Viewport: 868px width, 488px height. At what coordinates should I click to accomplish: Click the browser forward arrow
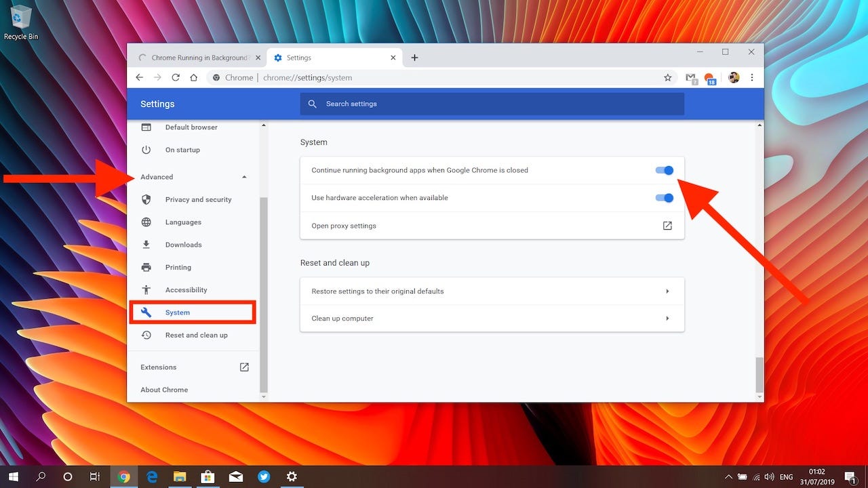157,78
